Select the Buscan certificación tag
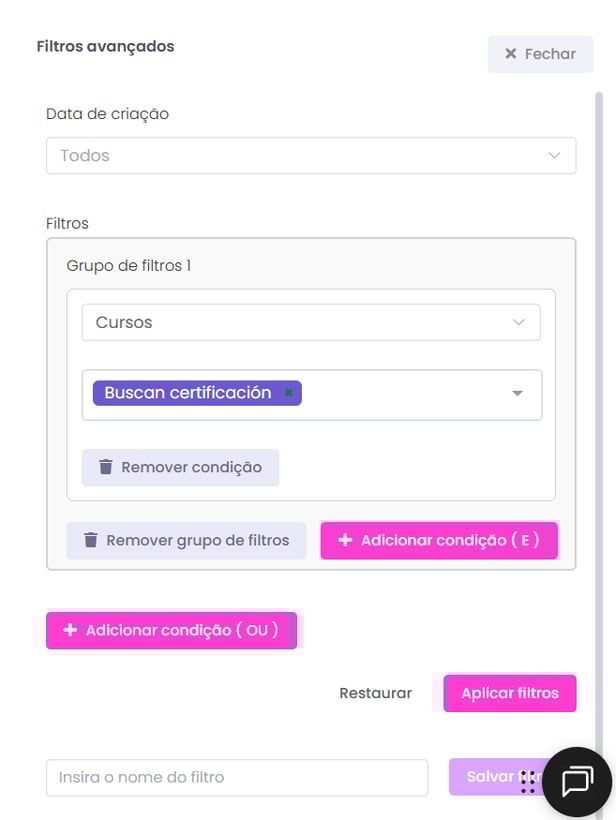Viewport: 616px width, 820px height. 188,393
